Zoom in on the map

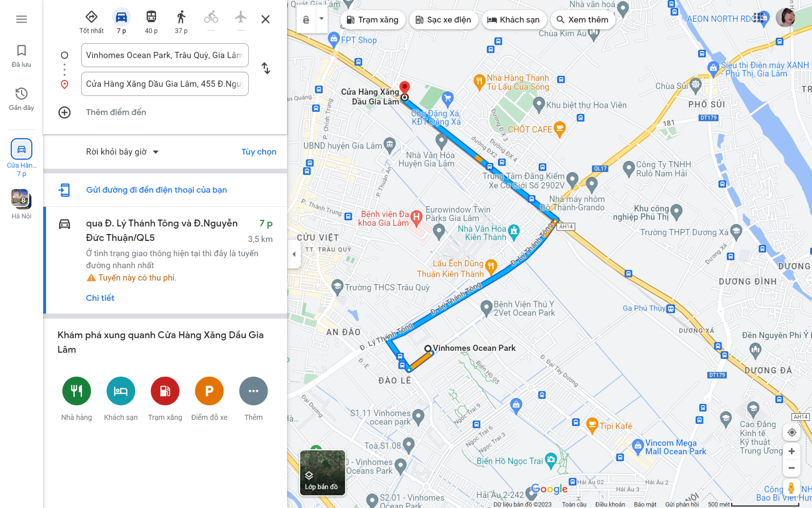[791, 451]
